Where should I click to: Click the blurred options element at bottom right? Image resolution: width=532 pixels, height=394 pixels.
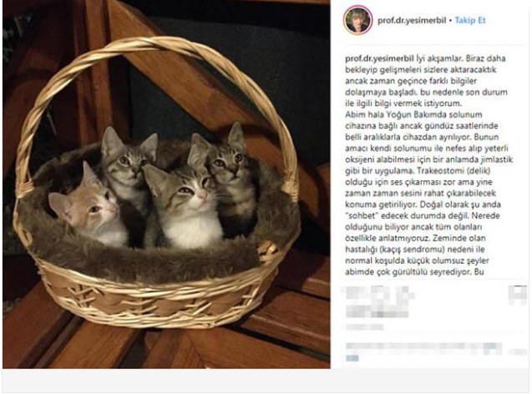[x=518, y=352]
